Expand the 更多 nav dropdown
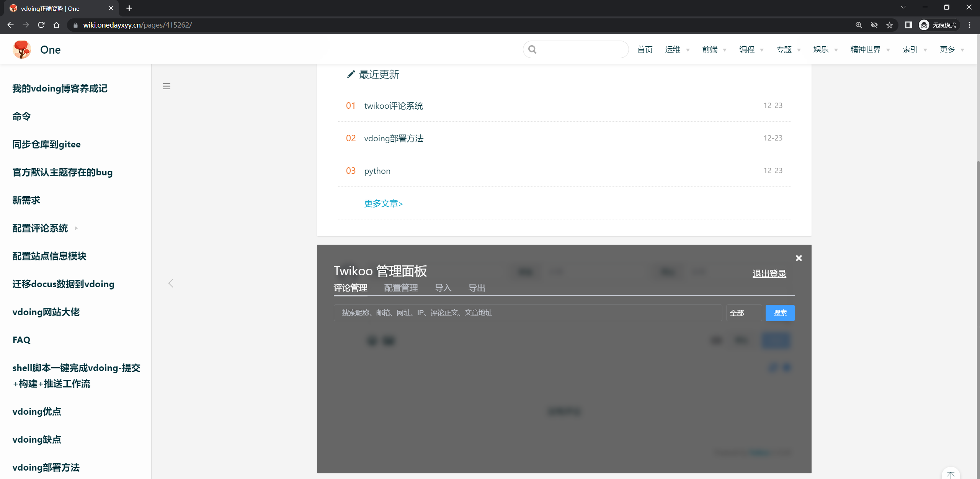 (x=952, y=49)
